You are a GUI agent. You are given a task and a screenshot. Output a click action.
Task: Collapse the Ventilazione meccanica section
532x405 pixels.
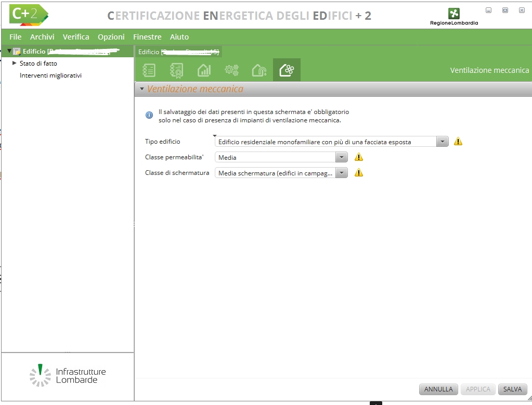coord(142,89)
